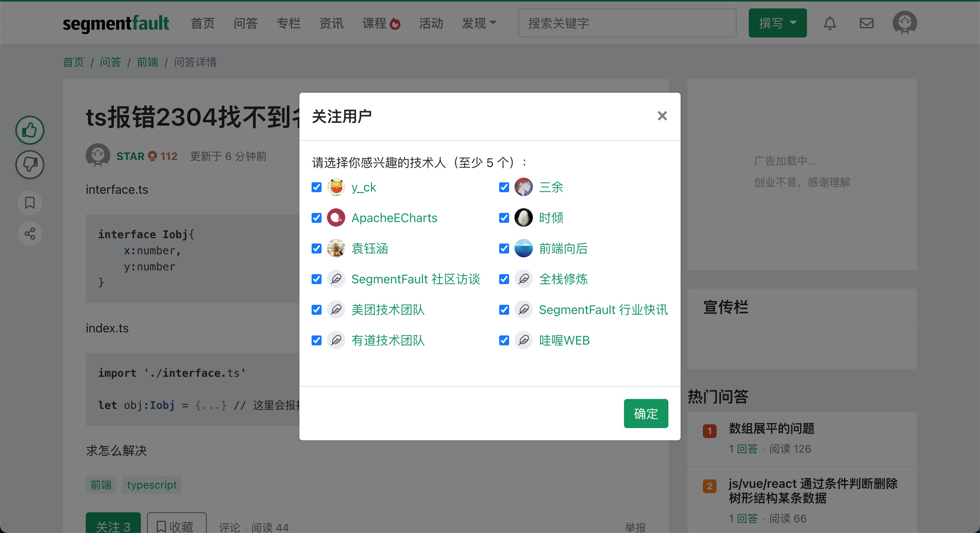Click the 举报 report link

pos(635,528)
